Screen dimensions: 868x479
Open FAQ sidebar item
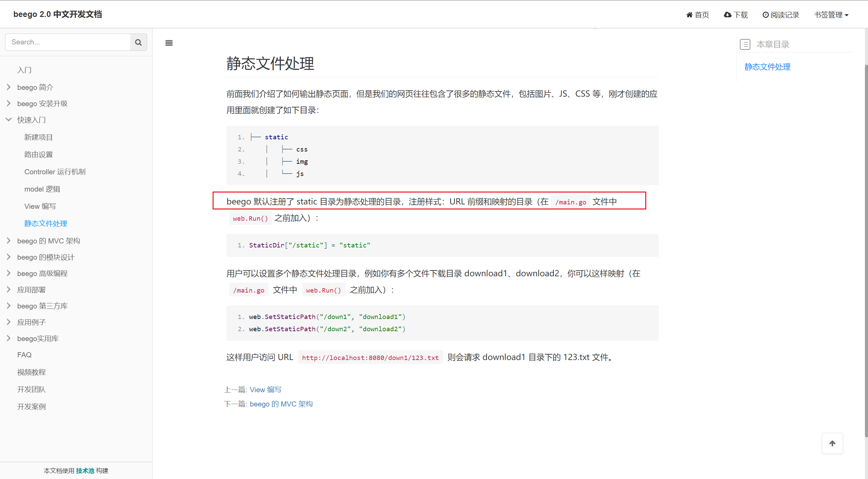point(24,355)
